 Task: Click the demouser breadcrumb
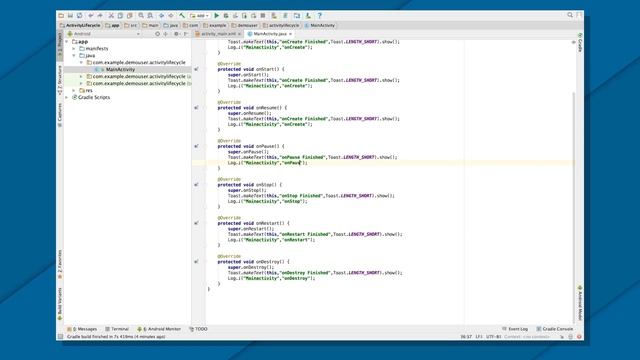[245, 25]
